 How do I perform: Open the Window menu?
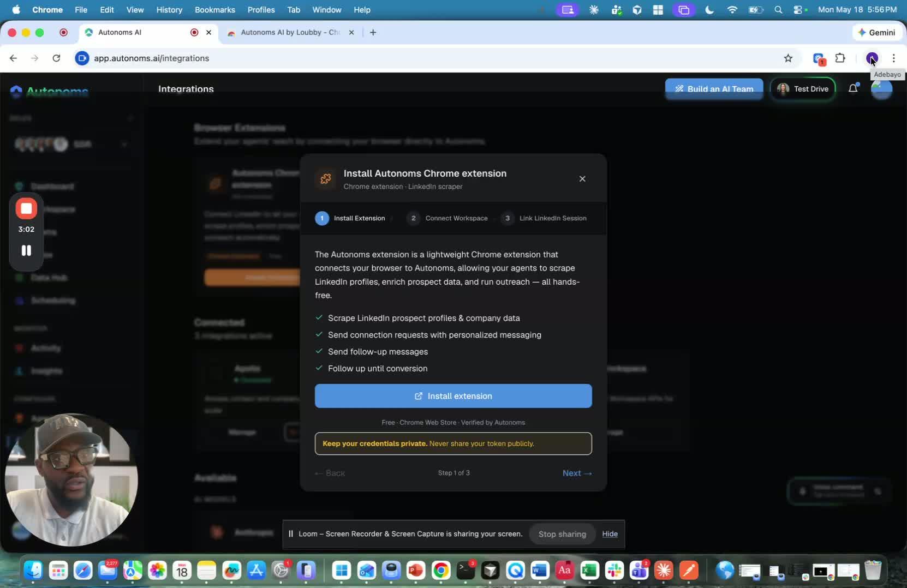[326, 9]
